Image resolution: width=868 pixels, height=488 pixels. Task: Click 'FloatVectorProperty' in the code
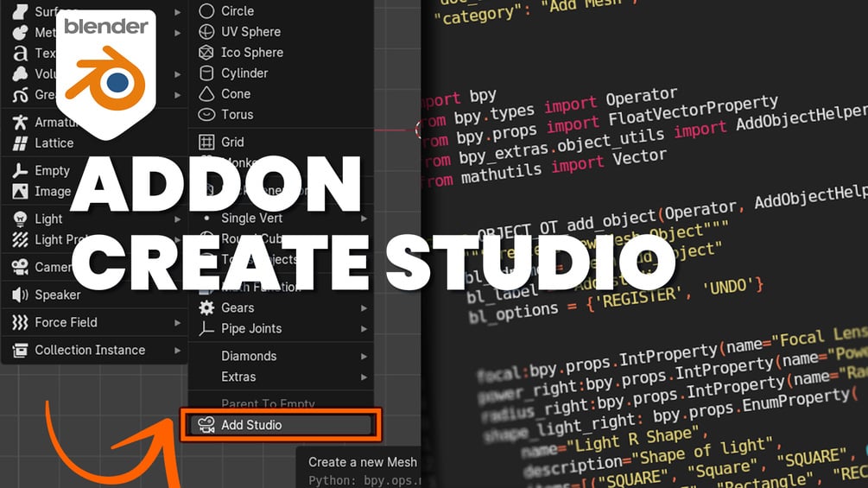(693, 110)
